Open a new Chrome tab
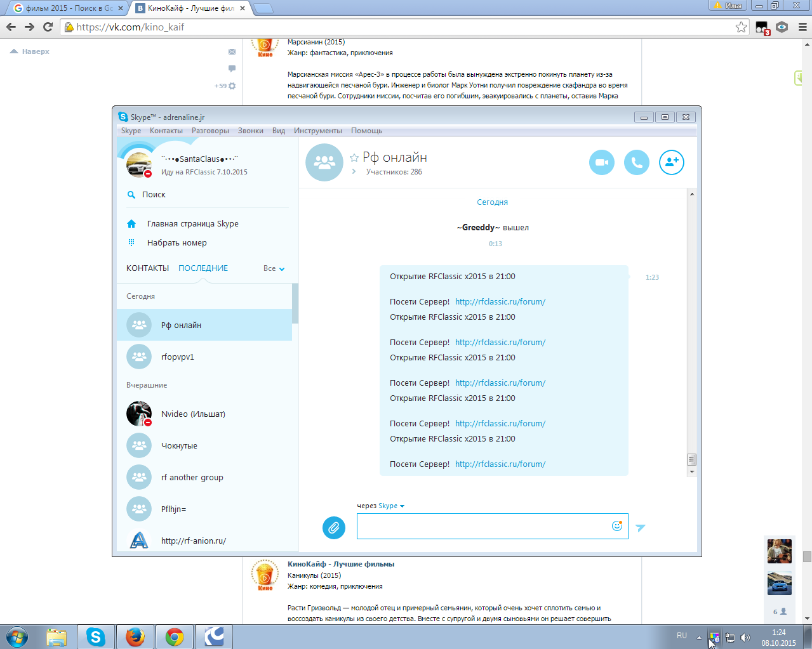This screenshot has width=812, height=649. coord(263,8)
